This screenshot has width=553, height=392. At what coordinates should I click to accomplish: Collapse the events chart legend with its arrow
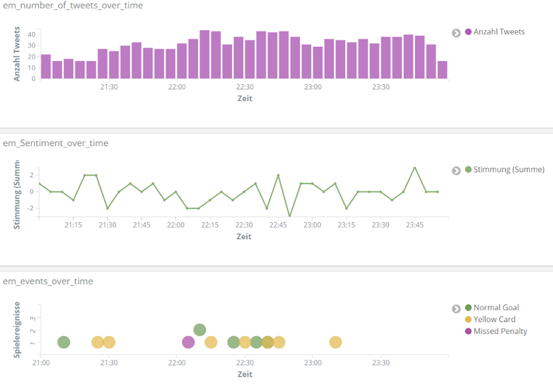point(456,309)
